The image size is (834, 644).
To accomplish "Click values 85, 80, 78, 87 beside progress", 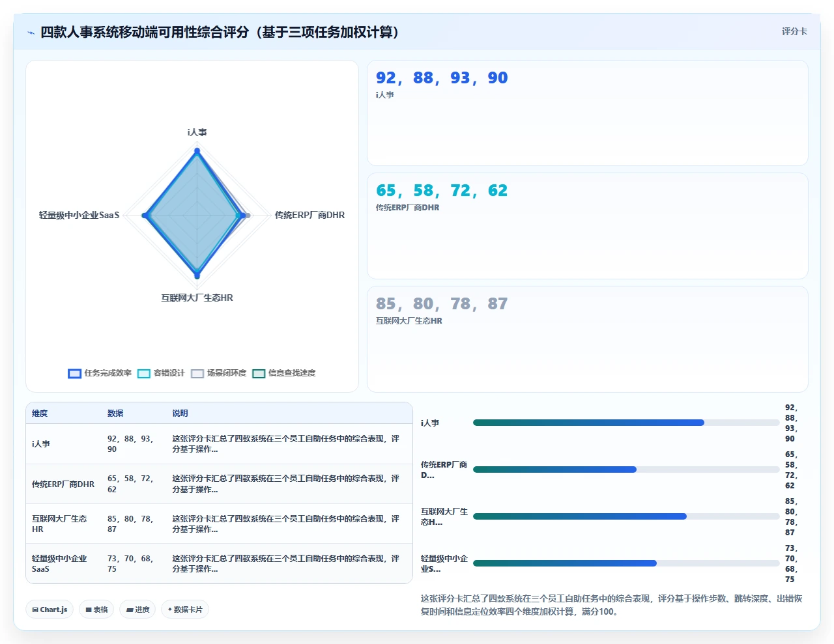I will 792,517.
